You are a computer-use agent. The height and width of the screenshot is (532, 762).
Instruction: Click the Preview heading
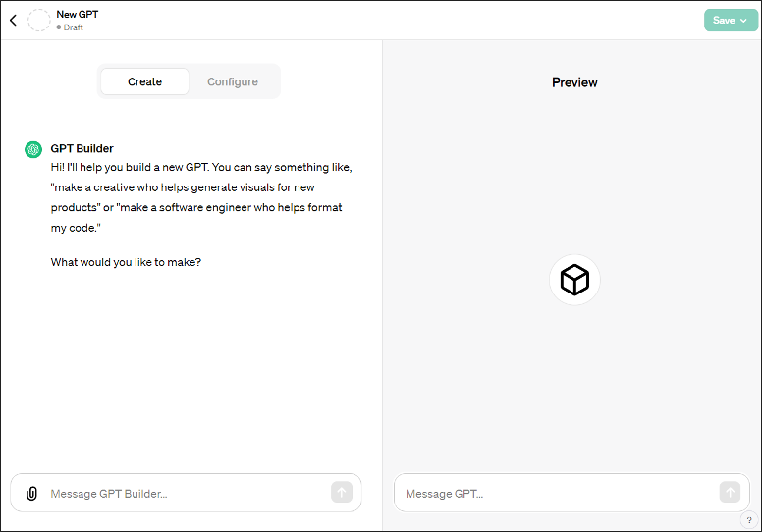574,82
